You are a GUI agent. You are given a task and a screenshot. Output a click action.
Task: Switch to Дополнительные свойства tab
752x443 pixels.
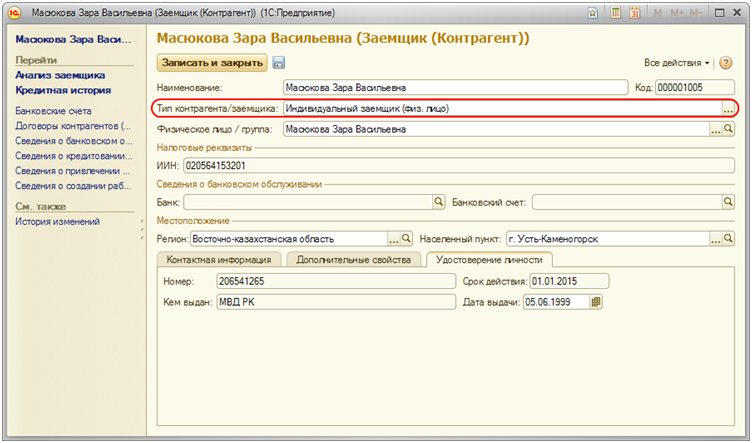(x=355, y=260)
